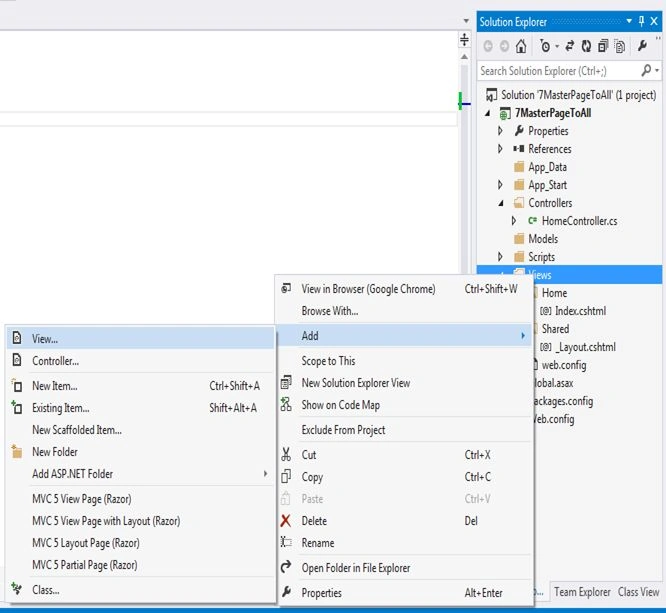Open the pending changes filter dropdown arrow

point(557,46)
